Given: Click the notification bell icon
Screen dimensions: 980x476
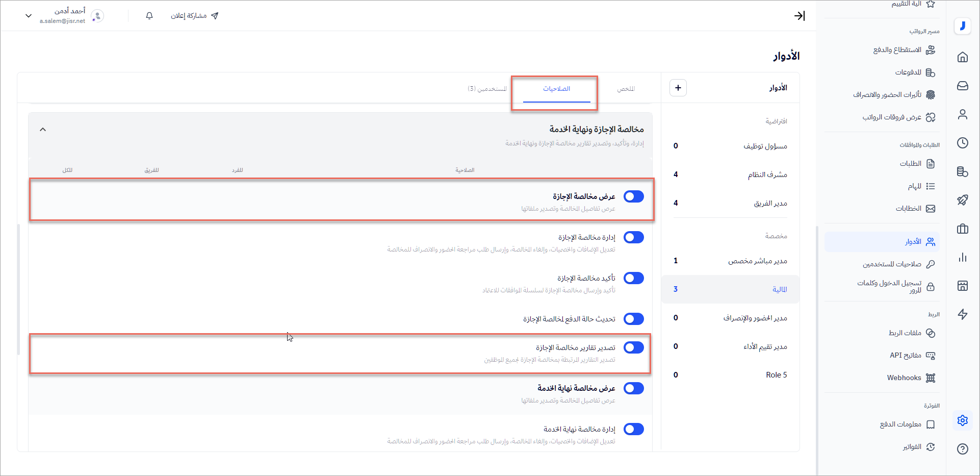Looking at the screenshot, I should pos(149,16).
